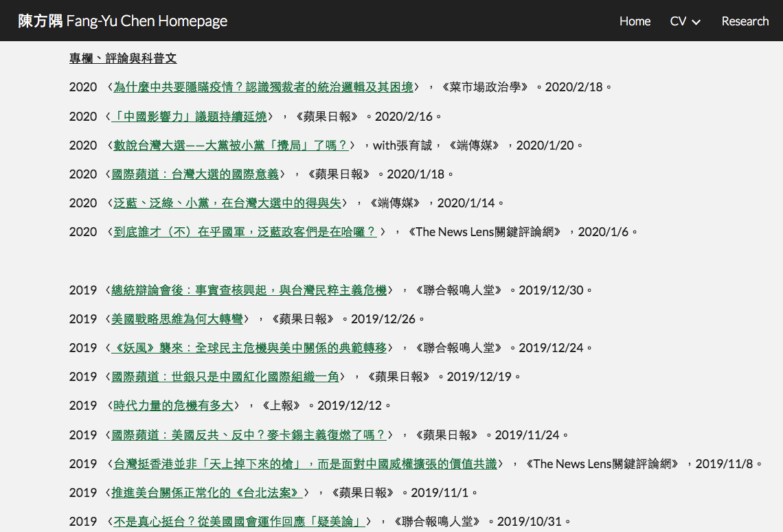Go to the Home menu item
783x532 pixels.
[x=635, y=21]
